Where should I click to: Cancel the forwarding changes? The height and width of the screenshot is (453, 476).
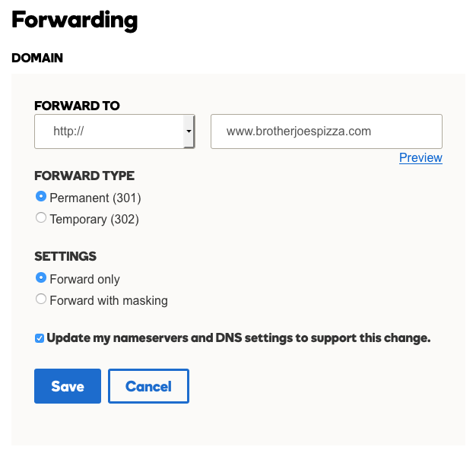(148, 386)
